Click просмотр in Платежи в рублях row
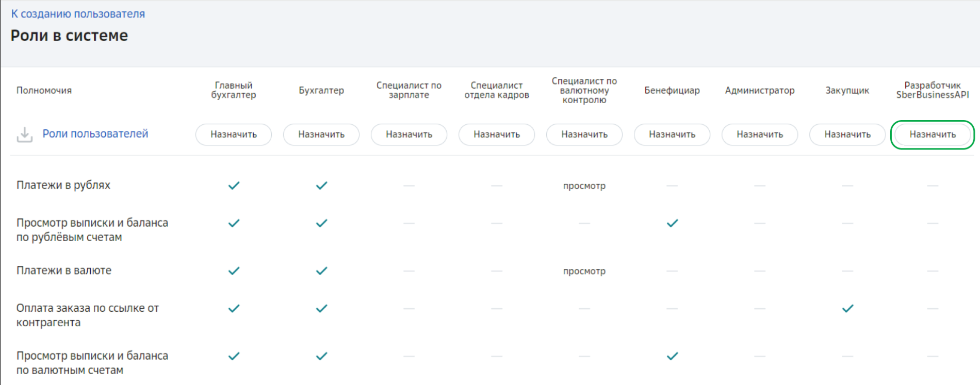This screenshot has width=980, height=385. (x=584, y=186)
